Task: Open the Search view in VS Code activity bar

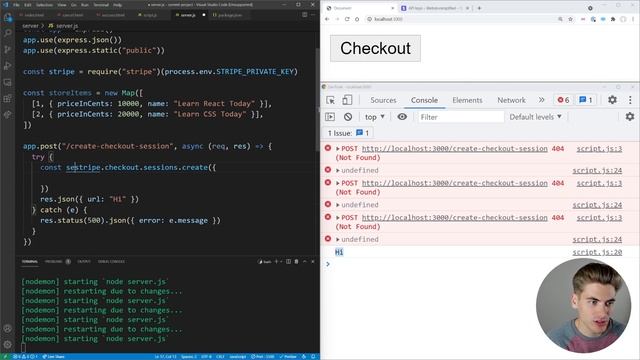Action: click(8, 33)
